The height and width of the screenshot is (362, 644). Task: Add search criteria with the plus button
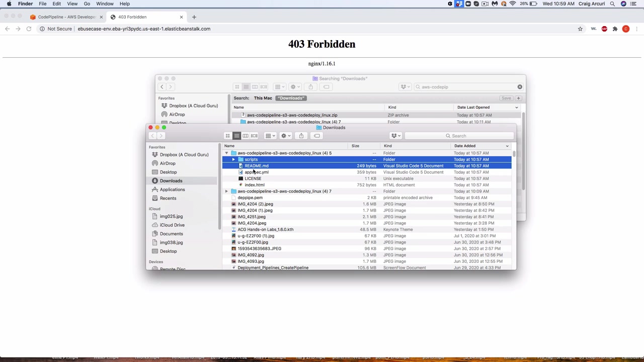click(x=518, y=98)
